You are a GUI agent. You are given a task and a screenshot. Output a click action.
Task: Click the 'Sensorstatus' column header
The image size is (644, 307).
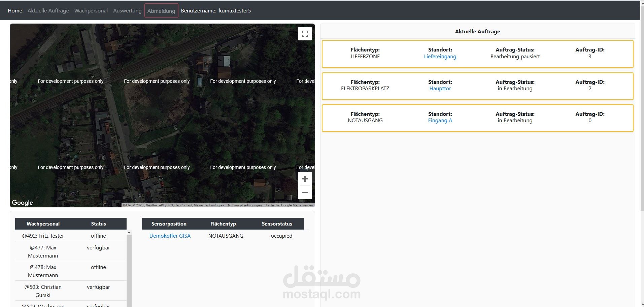[x=277, y=224]
